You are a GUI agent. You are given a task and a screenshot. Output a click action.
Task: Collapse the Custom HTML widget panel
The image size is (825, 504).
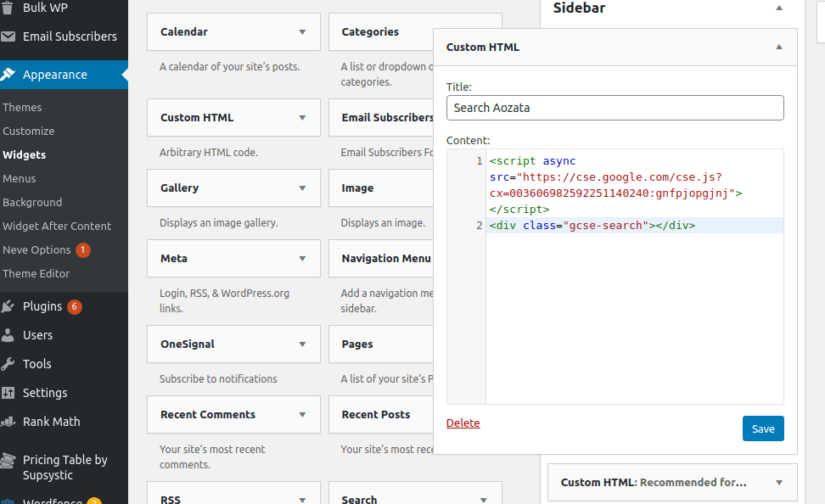(x=778, y=48)
